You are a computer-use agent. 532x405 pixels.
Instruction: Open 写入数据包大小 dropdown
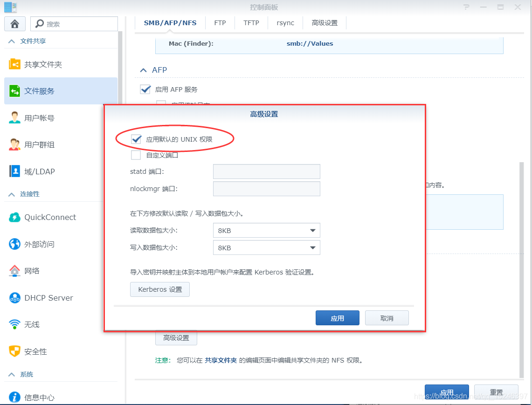pos(266,247)
